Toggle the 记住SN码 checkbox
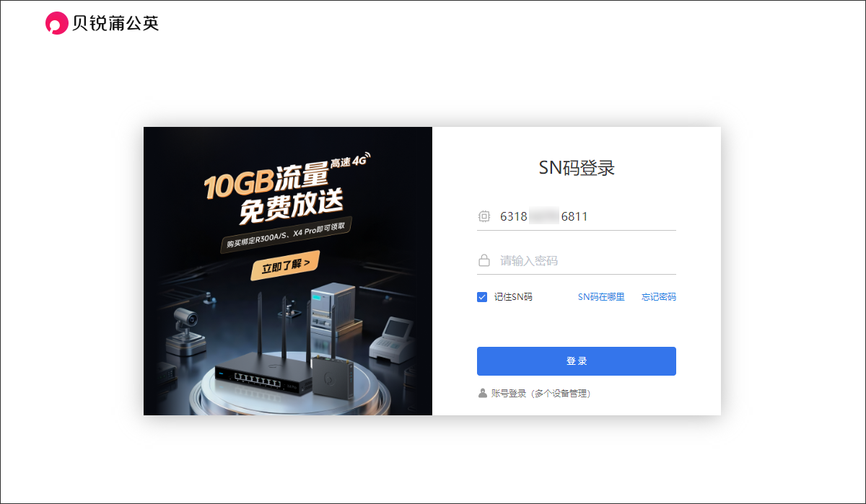Viewport: 866px width, 504px height. [482, 297]
